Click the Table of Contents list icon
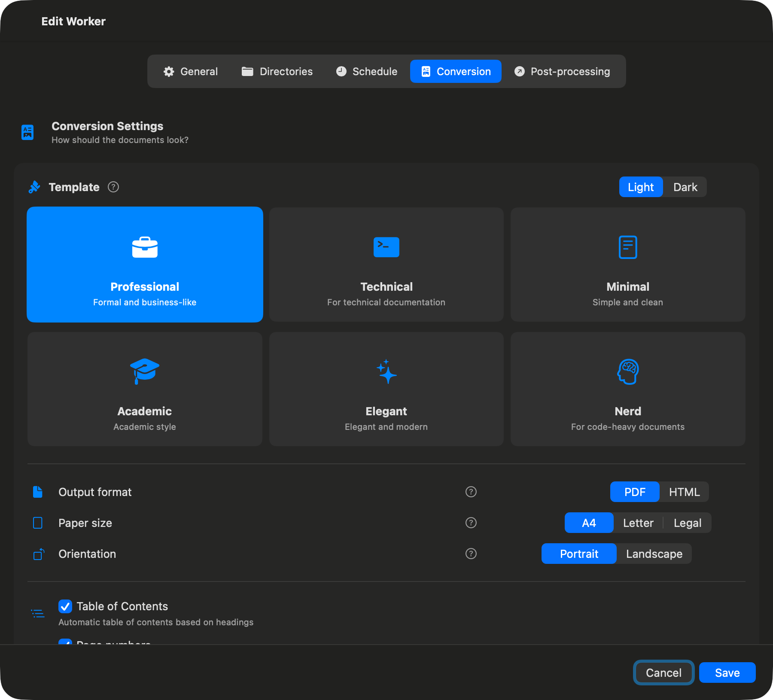773x700 pixels. pos(38,613)
